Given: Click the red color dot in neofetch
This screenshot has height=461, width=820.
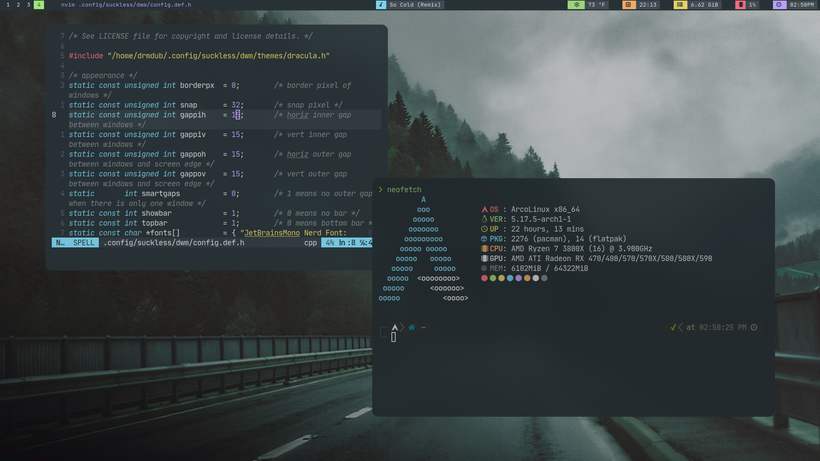Looking at the screenshot, I should [x=485, y=278].
